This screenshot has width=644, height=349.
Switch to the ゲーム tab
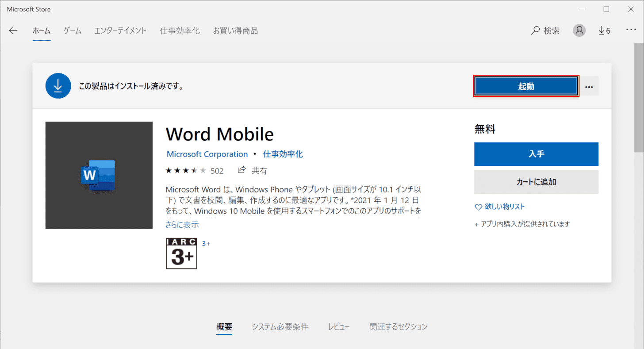click(x=73, y=31)
